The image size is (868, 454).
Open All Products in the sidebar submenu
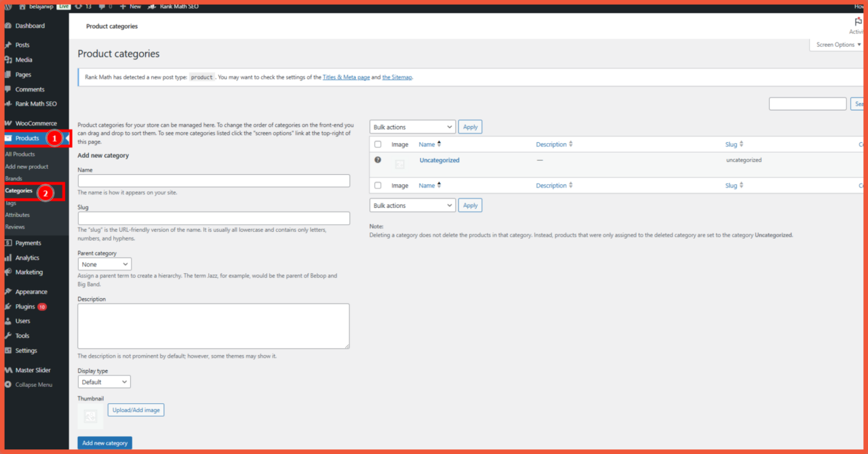click(20, 154)
